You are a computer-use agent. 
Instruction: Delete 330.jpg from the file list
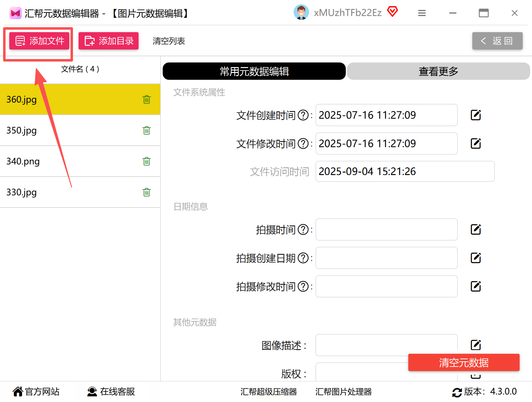coord(147,192)
